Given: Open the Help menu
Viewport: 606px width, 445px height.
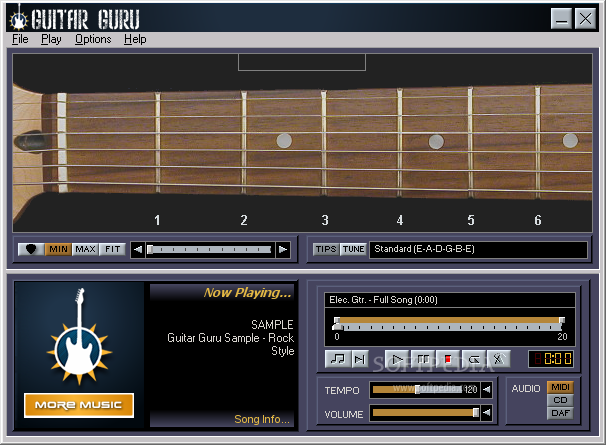Looking at the screenshot, I should tap(135, 39).
